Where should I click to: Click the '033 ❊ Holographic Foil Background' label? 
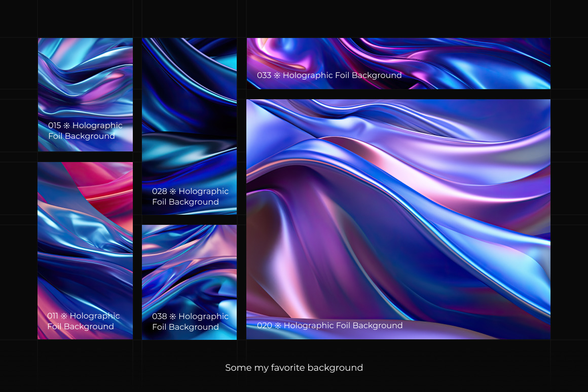tap(329, 75)
